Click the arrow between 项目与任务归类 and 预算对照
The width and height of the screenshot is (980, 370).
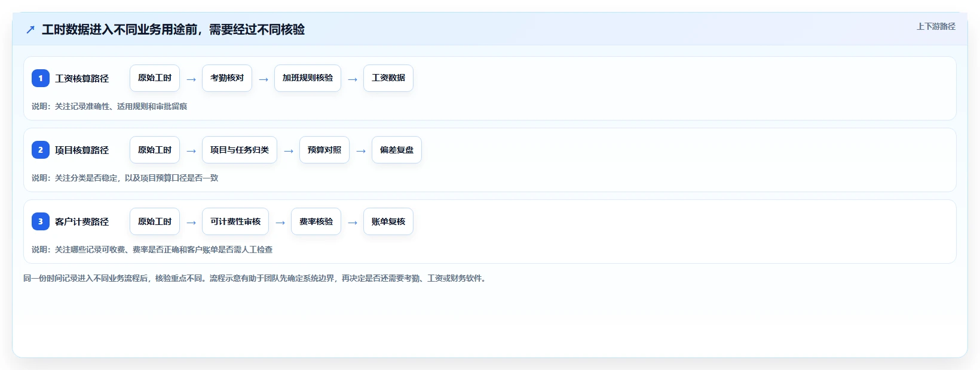289,150
